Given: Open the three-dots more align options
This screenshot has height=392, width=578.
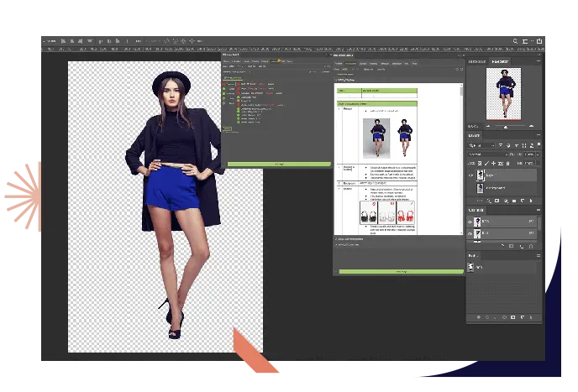Looking at the screenshot, I should tap(139, 41).
